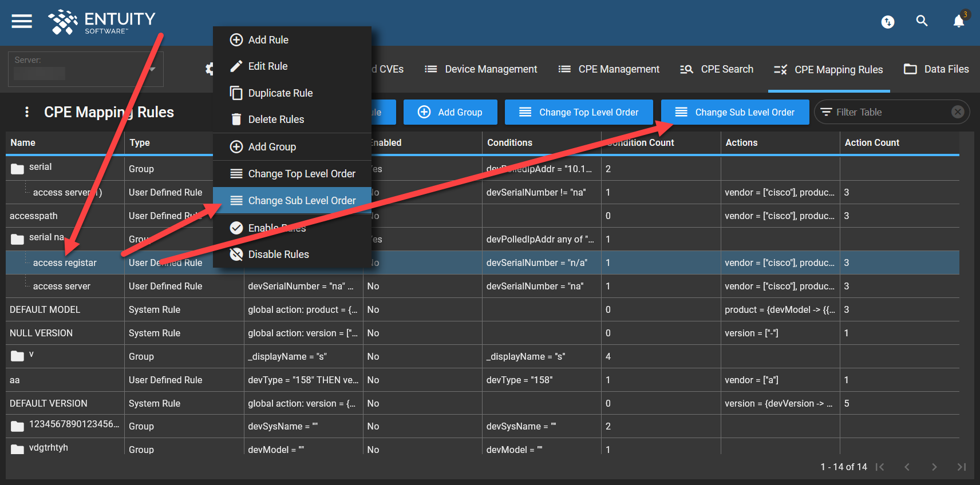This screenshot has width=980, height=485.
Task: Click the folder icon of the v group
Action: coord(18,356)
